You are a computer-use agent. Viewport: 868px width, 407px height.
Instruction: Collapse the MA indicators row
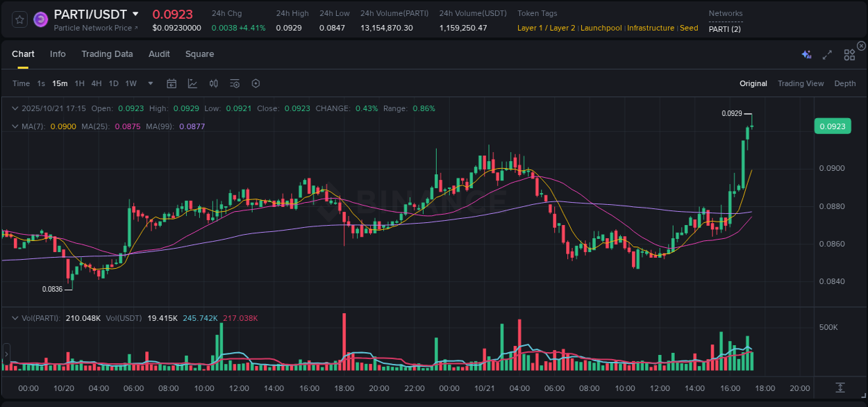click(15, 127)
